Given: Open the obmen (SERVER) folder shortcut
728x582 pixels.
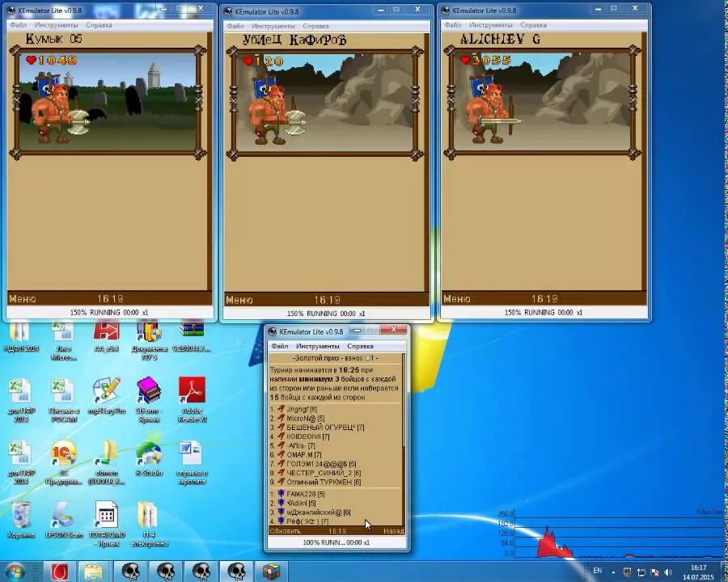Looking at the screenshot, I should pyautogui.click(x=106, y=462).
